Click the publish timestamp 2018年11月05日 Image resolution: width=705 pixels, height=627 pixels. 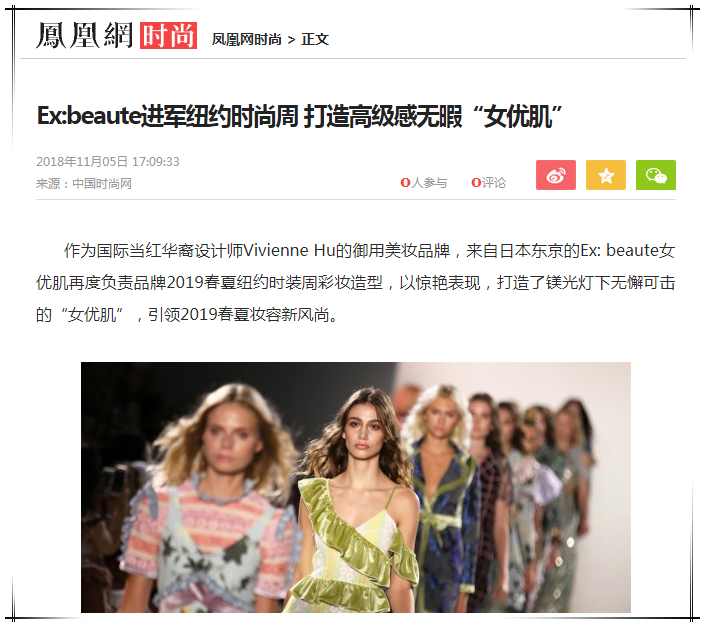click(x=82, y=161)
